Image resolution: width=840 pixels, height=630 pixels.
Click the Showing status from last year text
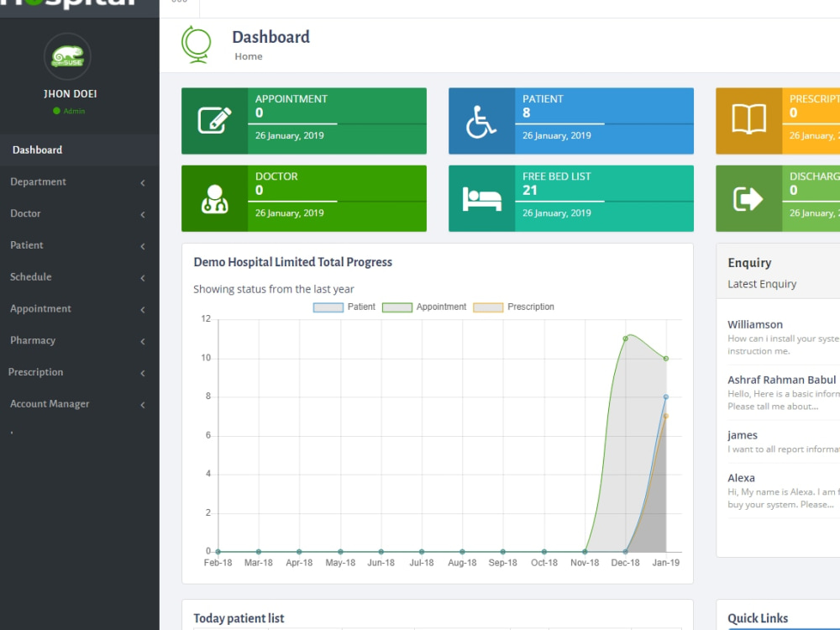(x=273, y=289)
